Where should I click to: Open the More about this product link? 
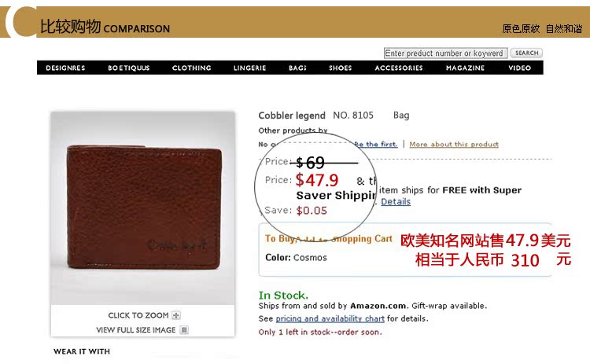coord(454,145)
